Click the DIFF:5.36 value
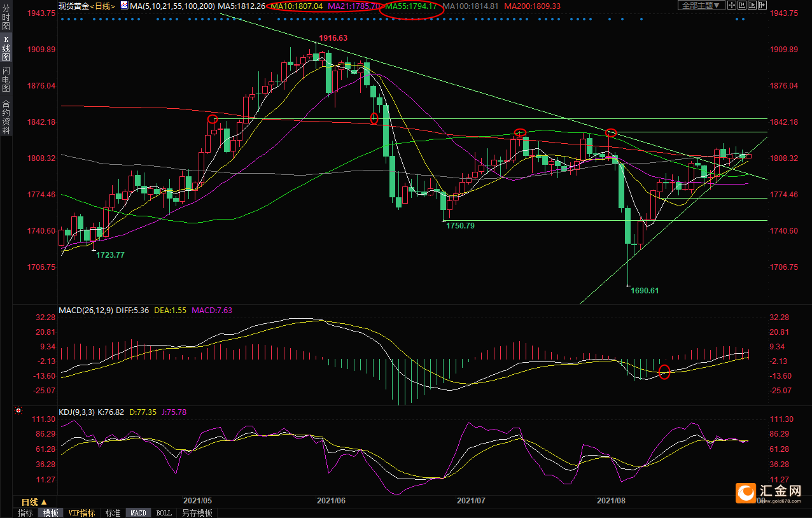Image resolution: width=812 pixels, height=518 pixels. click(132, 311)
